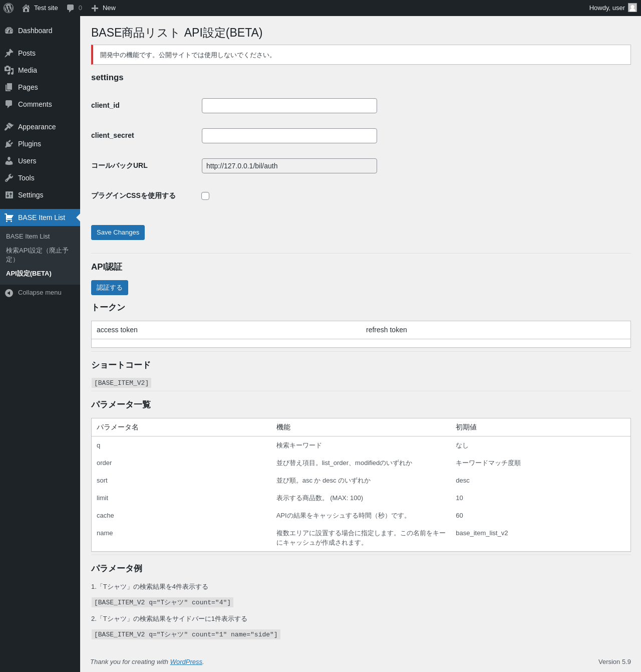Click the 開発中の機能です notice text
641x672 pixels.
click(187, 55)
